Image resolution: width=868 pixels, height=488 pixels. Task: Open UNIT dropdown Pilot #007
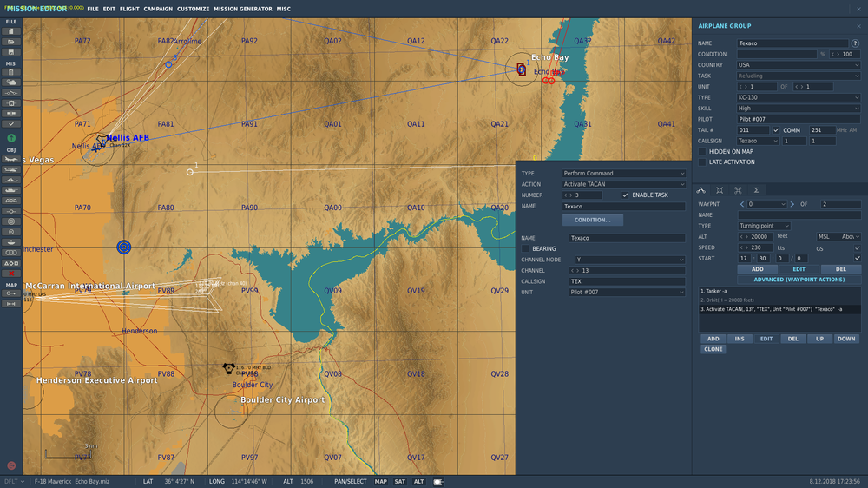click(628, 293)
